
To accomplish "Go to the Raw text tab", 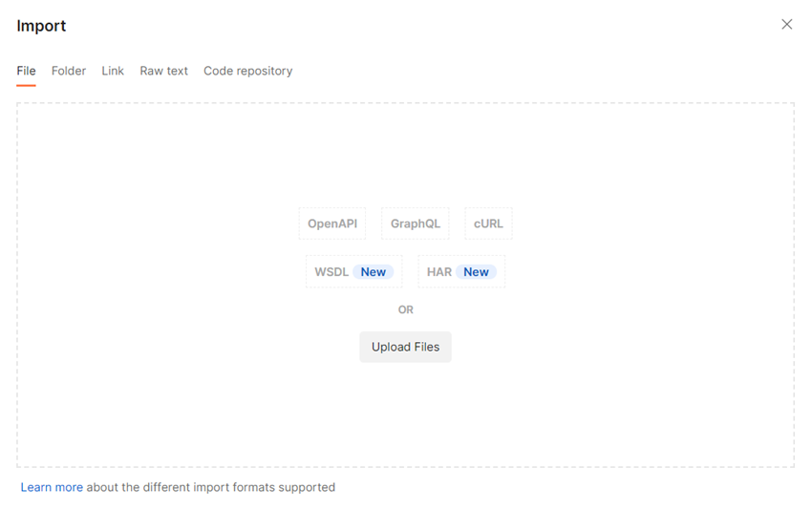I will coord(164,71).
